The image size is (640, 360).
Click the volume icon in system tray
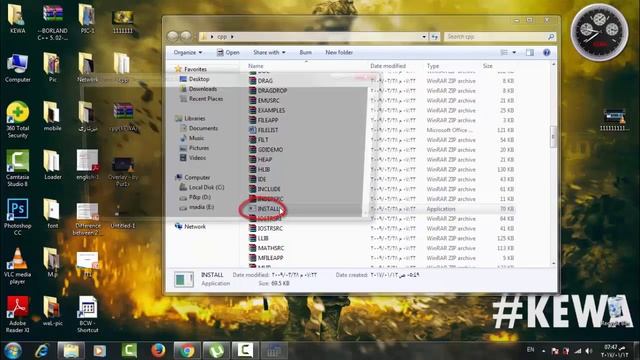point(589,351)
